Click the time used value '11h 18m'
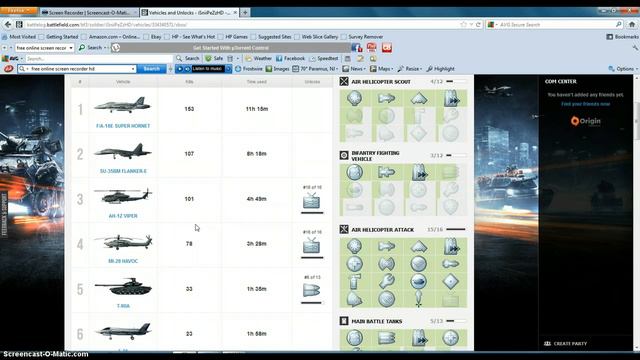Image resolution: width=640 pixels, height=360 pixels. pos(256,109)
